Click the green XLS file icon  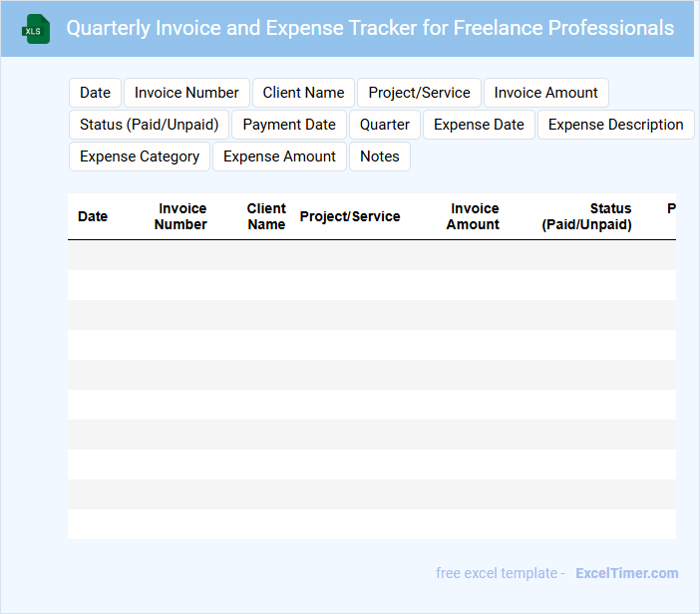(x=36, y=29)
